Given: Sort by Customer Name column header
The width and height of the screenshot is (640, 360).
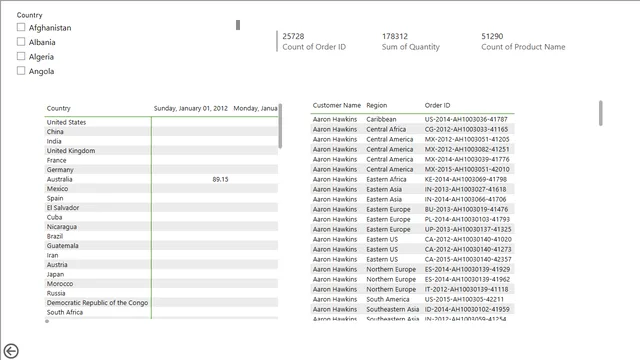Looking at the screenshot, I should click(x=337, y=105).
